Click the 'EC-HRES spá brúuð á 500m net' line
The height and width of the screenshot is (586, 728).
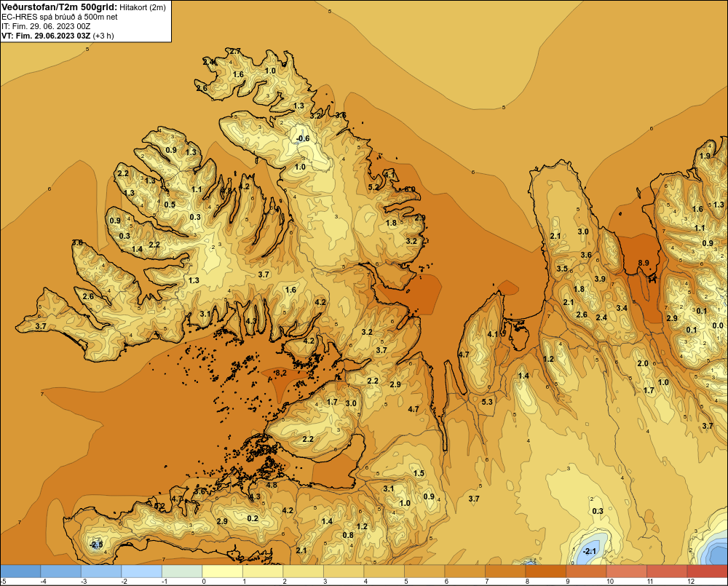pos(60,17)
